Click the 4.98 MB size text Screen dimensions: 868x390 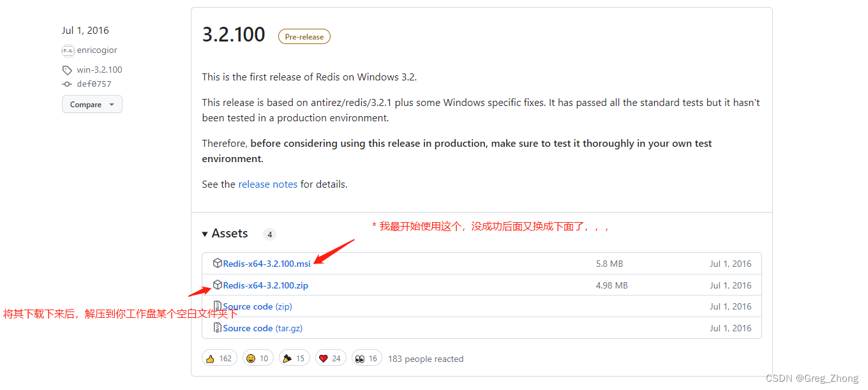click(x=612, y=285)
